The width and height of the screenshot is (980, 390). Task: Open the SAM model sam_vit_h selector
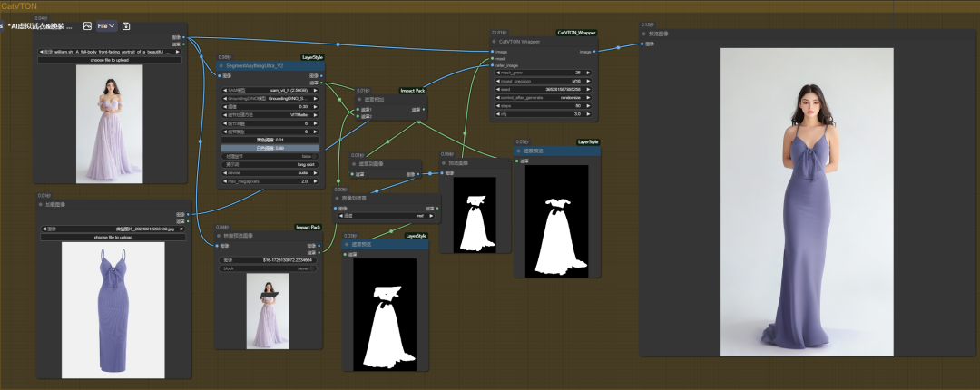point(270,90)
